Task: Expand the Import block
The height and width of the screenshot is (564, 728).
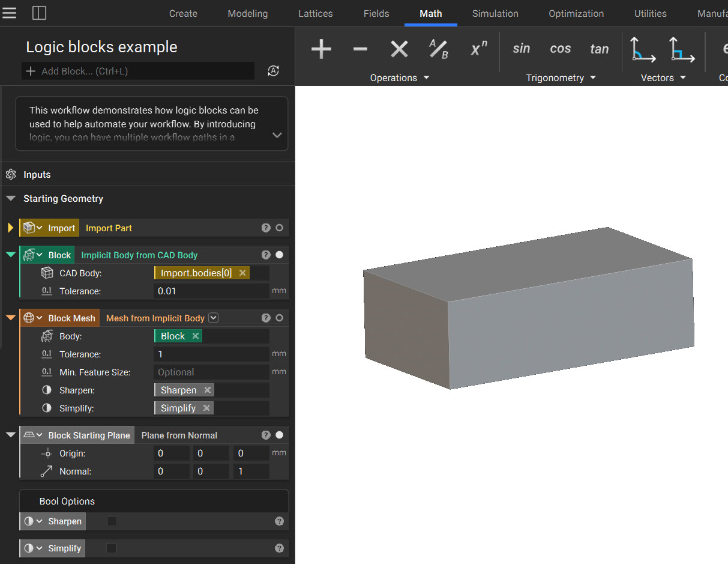Action: (10, 228)
